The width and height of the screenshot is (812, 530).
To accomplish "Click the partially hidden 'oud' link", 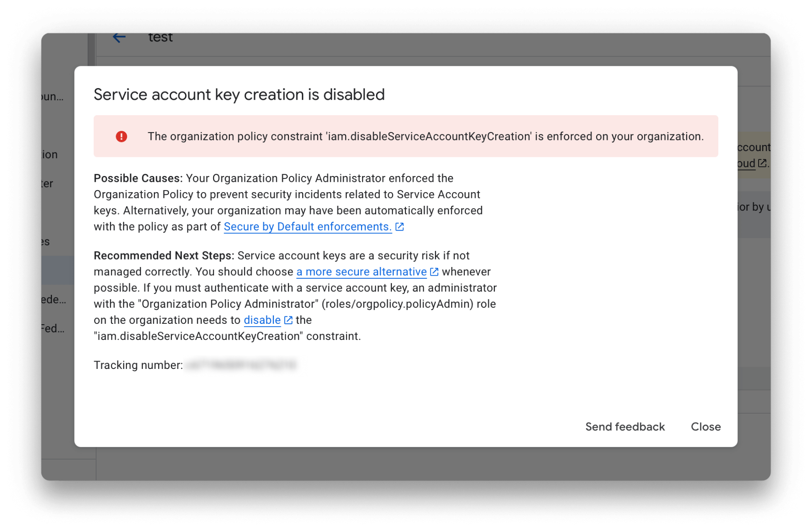I will pyautogui.click(x=747, y=164).
